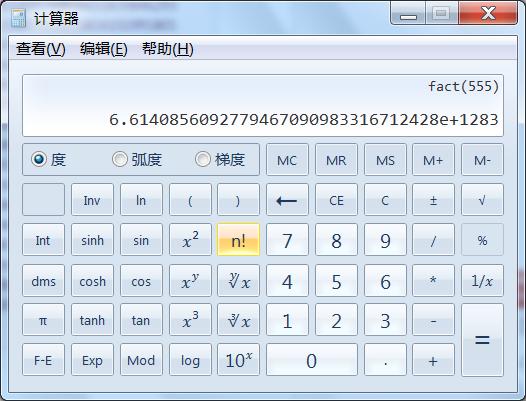Click digit 1 button
The height and width of the screenshot is (401, 526).
[287, 320]
